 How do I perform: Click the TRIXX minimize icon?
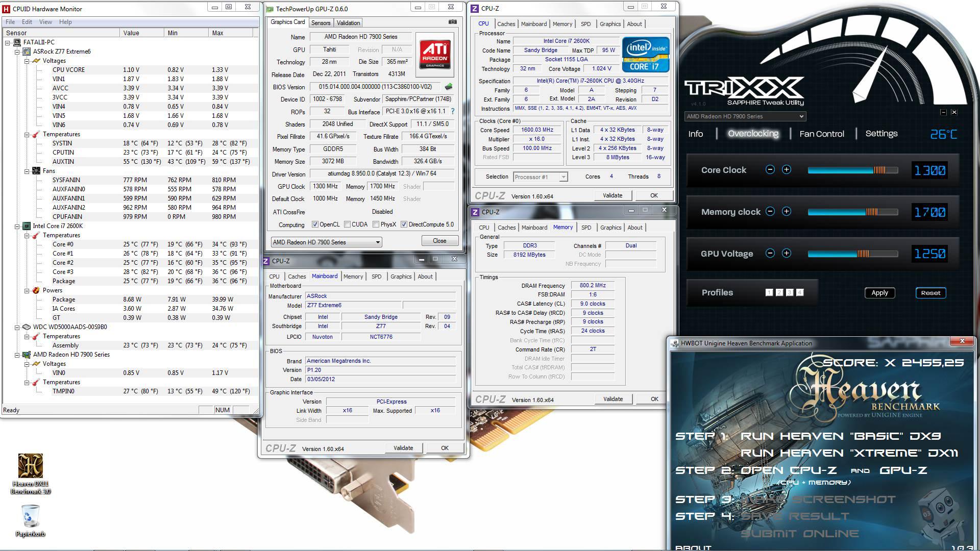pos(943,112)
